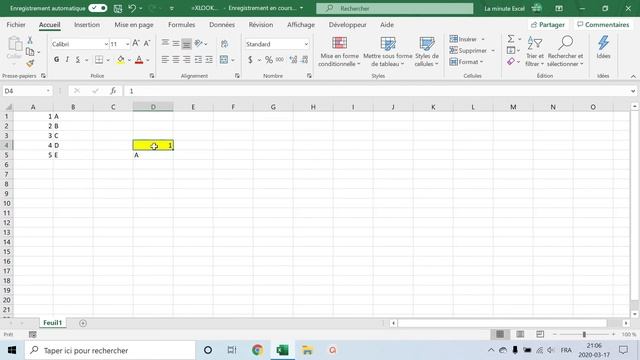This screenshot has height=360, width=640.
Task: Open Styles de cellules gallery
Action: click(427, 51)
